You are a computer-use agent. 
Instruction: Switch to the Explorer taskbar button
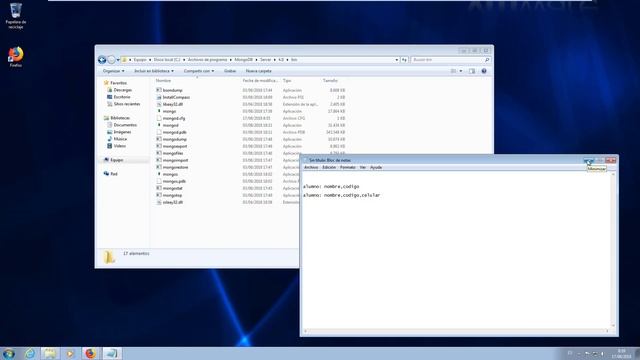tap(50, 353)
